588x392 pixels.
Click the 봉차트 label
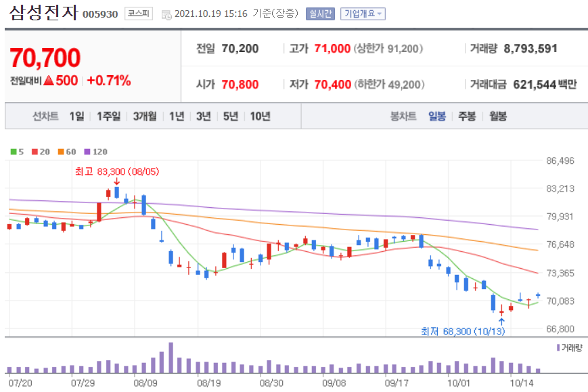pyautogui.click(x=403, y=116)
